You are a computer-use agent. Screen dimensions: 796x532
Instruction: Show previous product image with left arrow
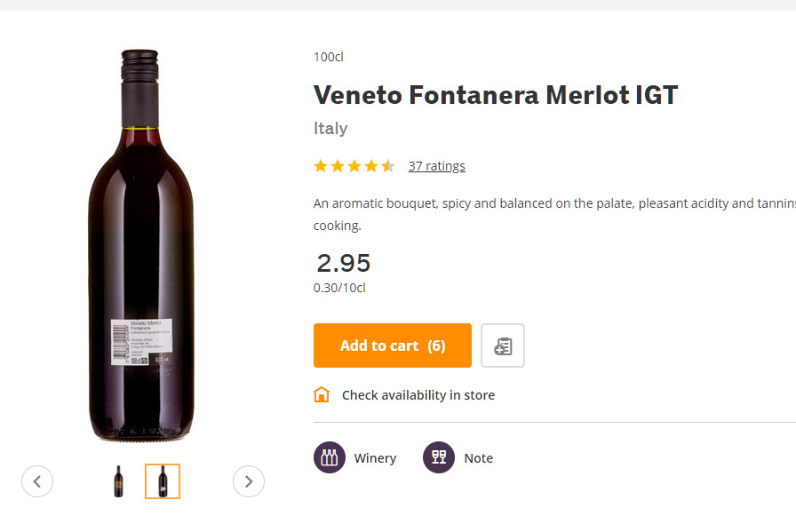pyautogui.click(x=37, y=481)
